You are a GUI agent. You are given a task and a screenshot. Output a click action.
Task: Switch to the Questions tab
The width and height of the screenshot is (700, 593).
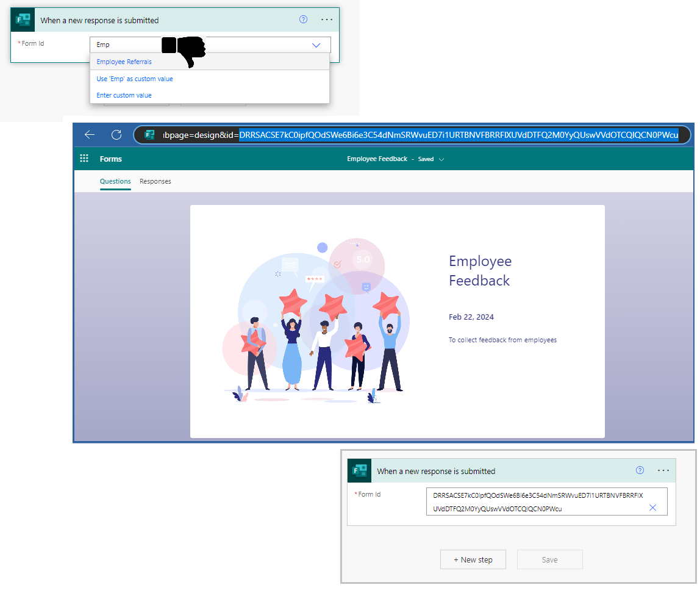click(115, 181)
